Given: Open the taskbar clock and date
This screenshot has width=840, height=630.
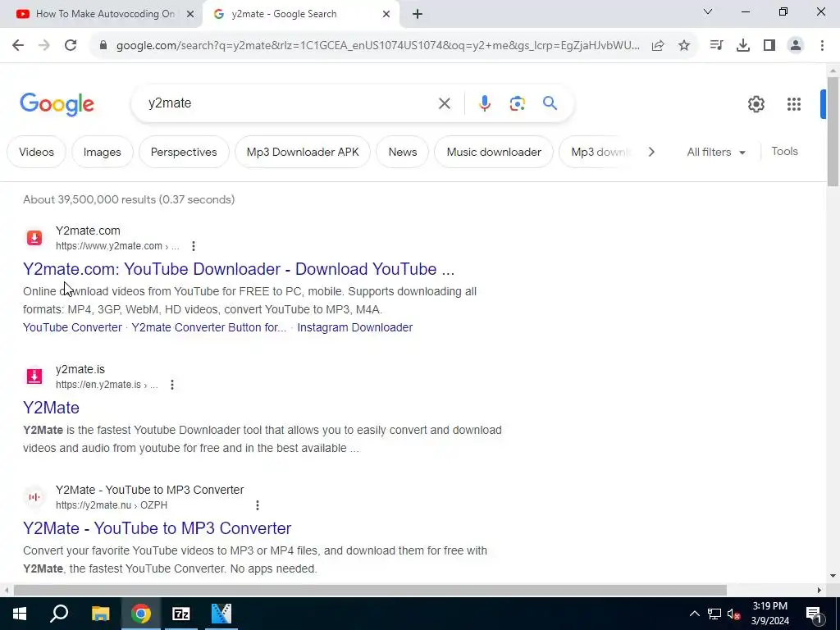Looking at the screenshot, I should (769, 614).
